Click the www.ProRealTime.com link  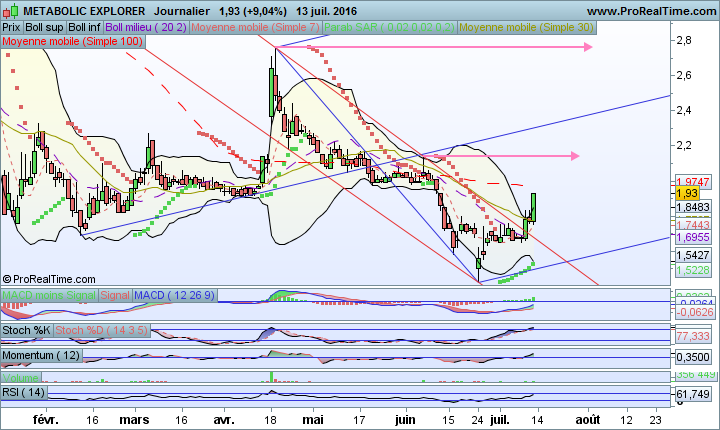point(651,11)
